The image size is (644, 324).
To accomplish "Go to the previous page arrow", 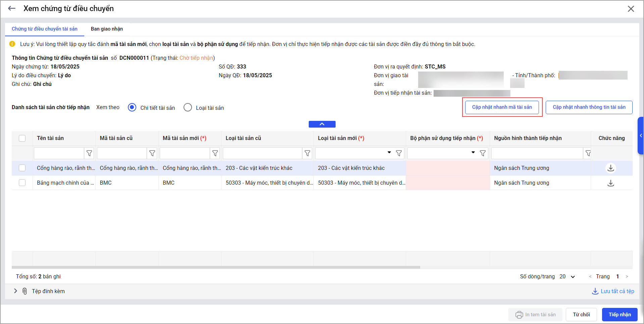I will [590, 277].
